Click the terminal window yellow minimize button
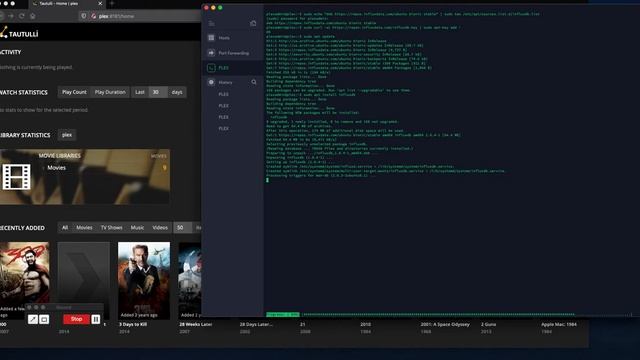The width and height of the screenshot is (640, 360). pos(213,8)
